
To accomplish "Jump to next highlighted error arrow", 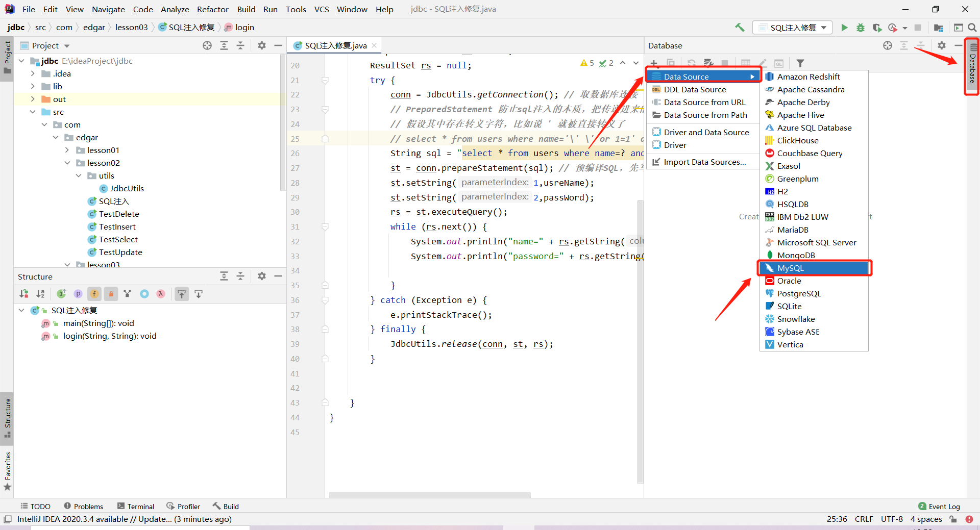I will click(636, 63).
